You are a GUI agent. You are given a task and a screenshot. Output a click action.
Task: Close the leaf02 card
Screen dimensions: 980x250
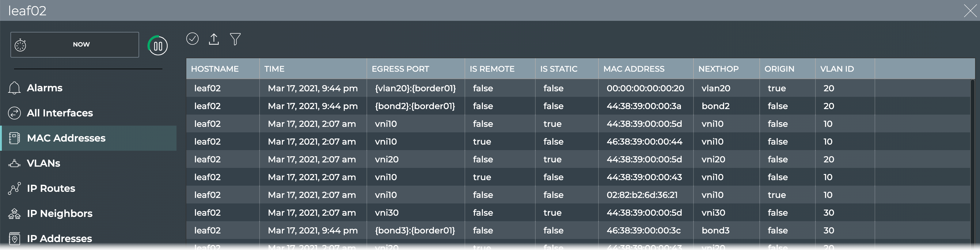(970, 11)
